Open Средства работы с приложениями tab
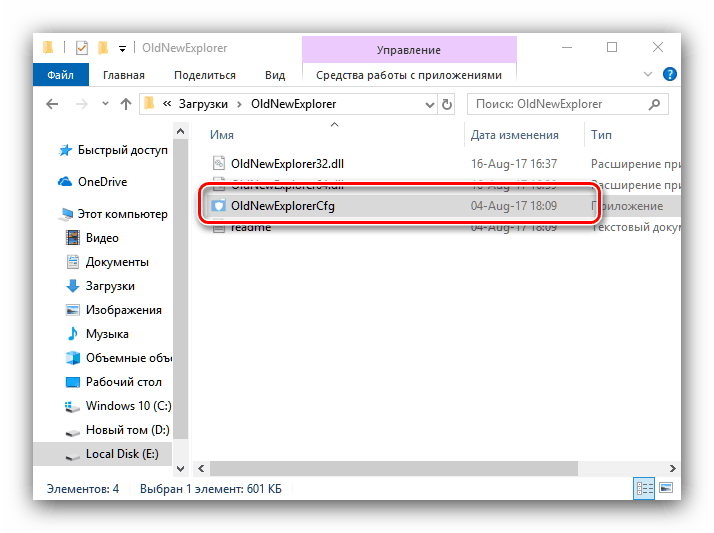Screen dimensions: 714x533 409,75
